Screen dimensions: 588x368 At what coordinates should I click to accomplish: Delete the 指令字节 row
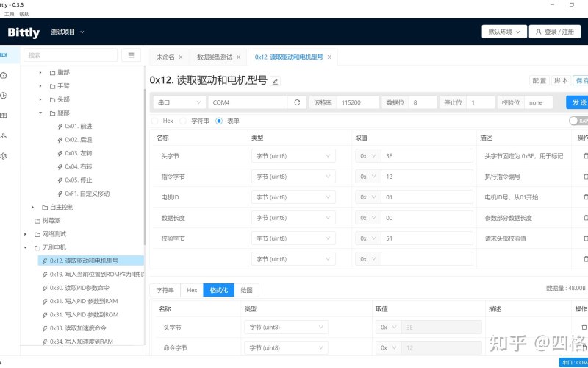click(585, 177)
